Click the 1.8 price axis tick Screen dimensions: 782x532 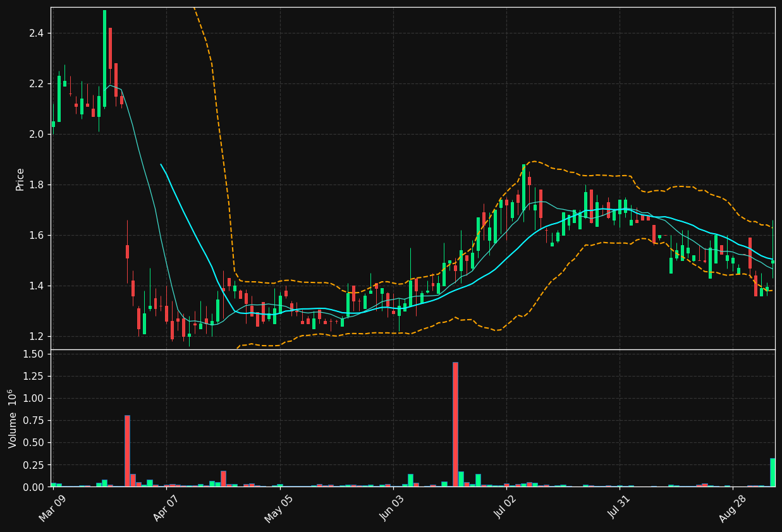36,184
